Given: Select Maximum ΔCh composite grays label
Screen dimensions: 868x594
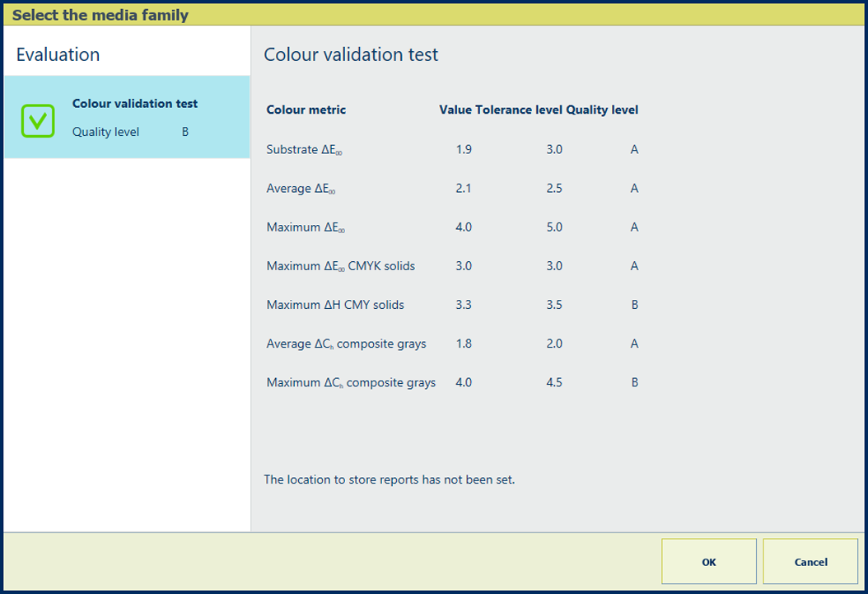Looking at the screenshot, I should 351,382.
